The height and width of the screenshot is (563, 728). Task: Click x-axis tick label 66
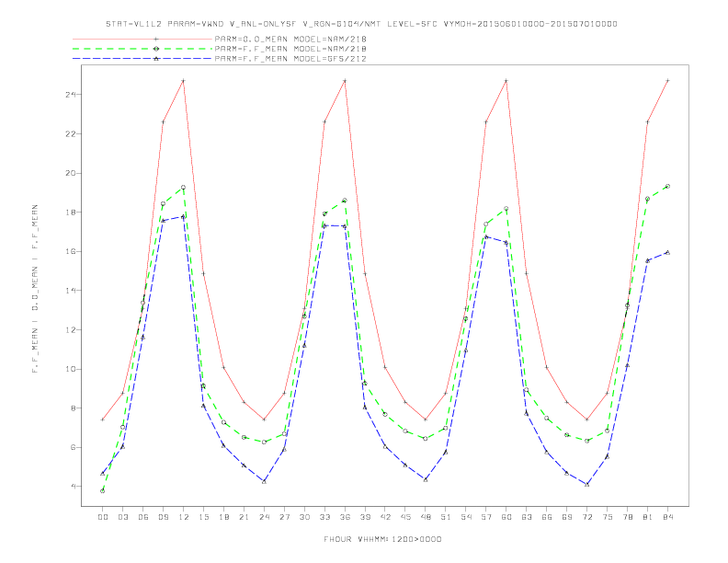547,517
